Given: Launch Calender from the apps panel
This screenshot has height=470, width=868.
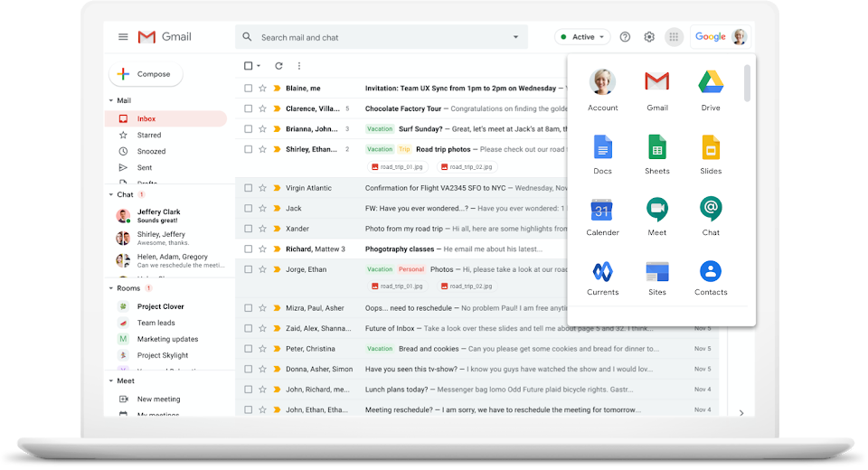Looking at the screenshot, I should [x=602, y=216].
